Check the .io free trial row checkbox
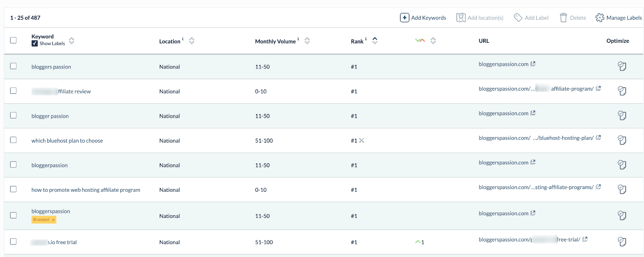The height and width of the screenshot is (257, 644). coord(13,241)
